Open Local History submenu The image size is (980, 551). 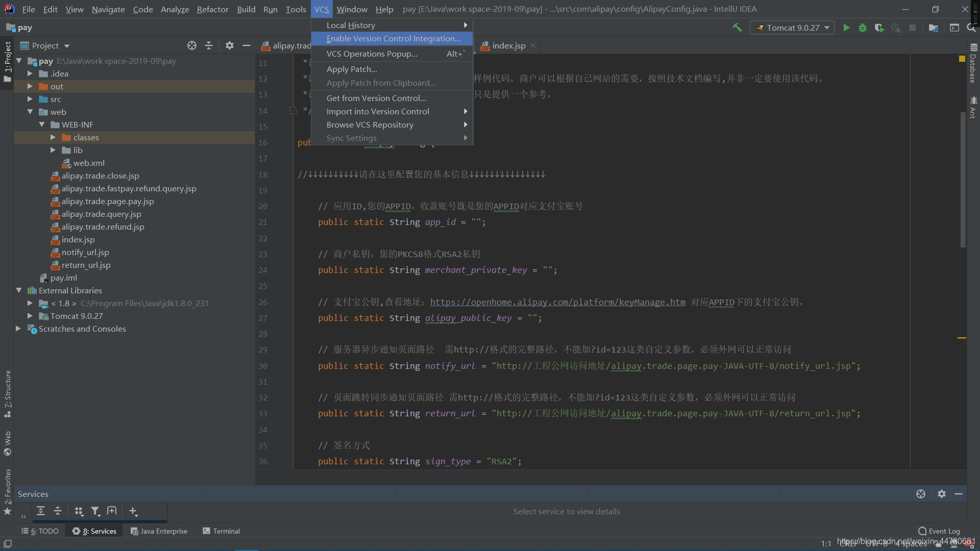coord(392,25)
